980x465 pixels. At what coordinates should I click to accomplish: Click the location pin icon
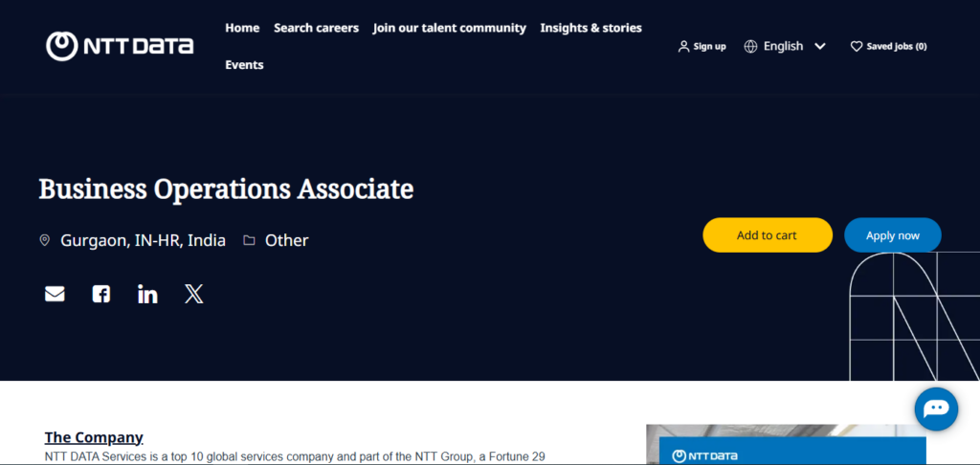coord(44,240)
